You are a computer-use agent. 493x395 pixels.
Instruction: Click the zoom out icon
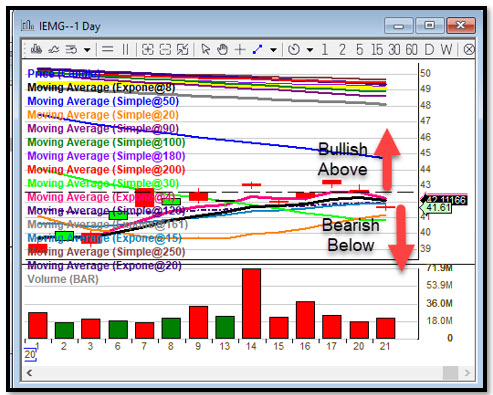(x=165, y=50)
